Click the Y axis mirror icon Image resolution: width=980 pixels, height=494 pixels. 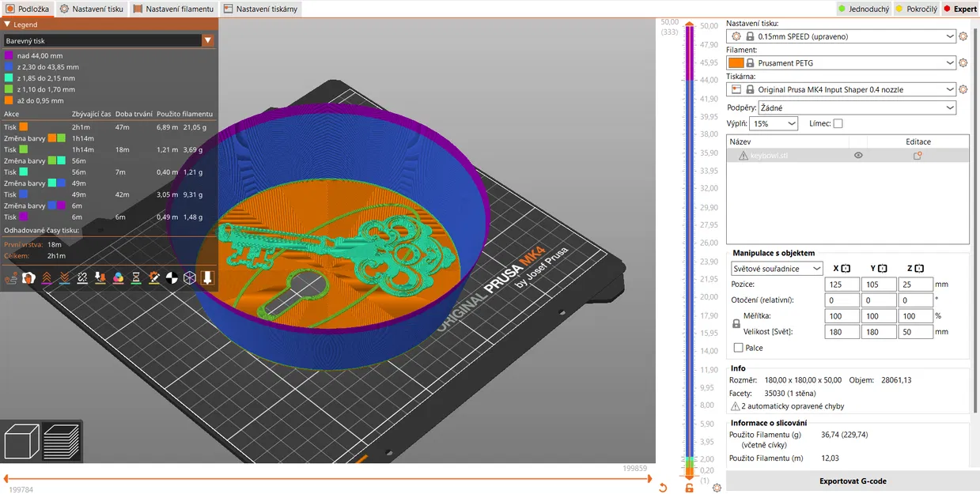coord(882,269)
